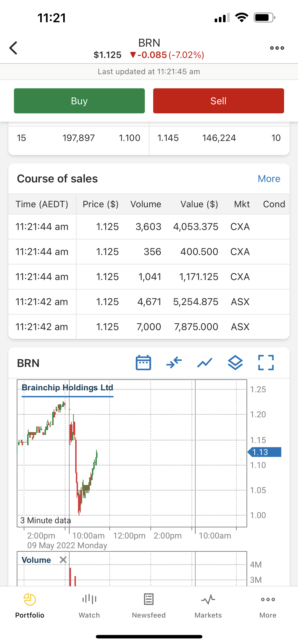Screen dimensions: 298x644
Task: Tap the ask price 1.145
Action: (168, 138)
